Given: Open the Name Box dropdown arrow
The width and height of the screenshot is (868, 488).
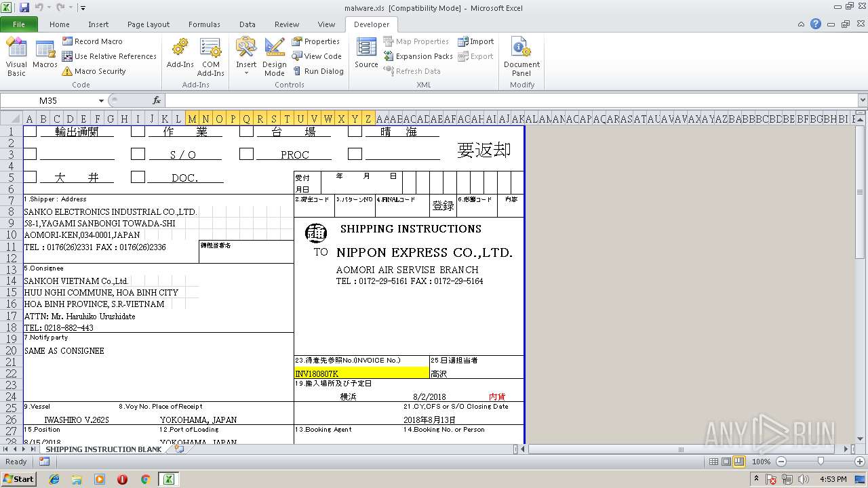Looking at the screenshot, I should point(101,100).
